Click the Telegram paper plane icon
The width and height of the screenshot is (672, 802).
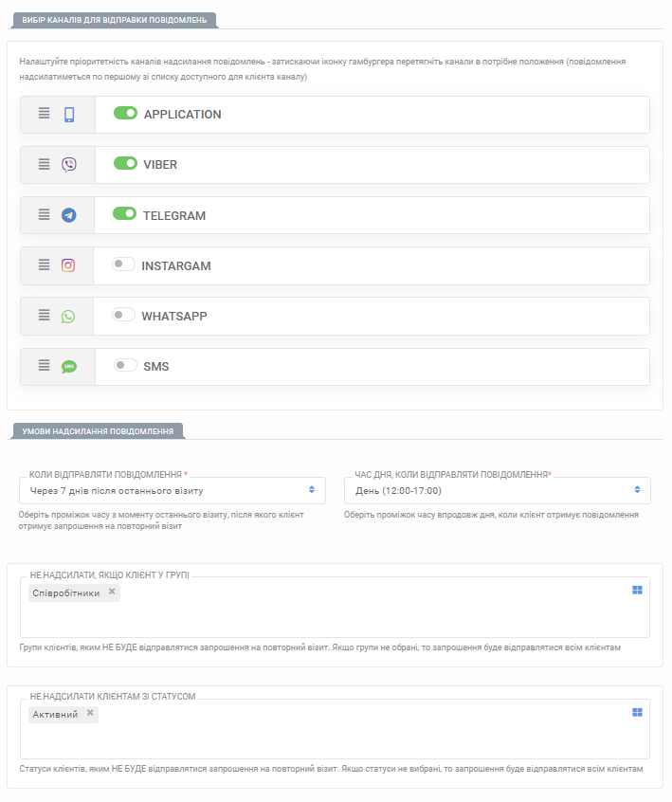(69, 215)
